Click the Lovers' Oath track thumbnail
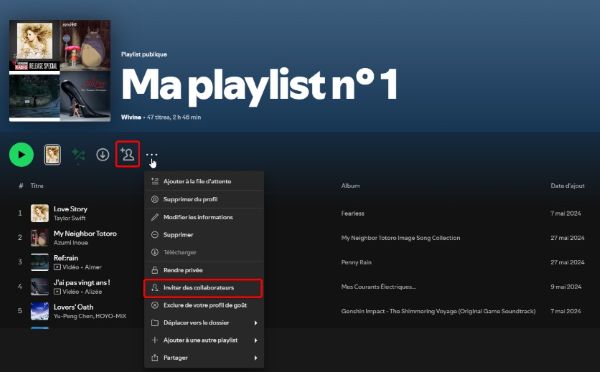 pos(40,311)
